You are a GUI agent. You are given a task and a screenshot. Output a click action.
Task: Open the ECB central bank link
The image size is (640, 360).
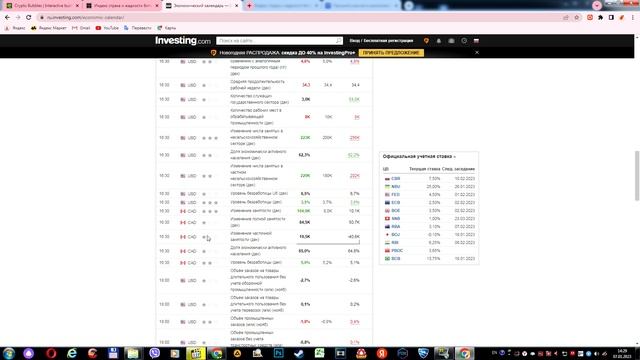[396, 202]
